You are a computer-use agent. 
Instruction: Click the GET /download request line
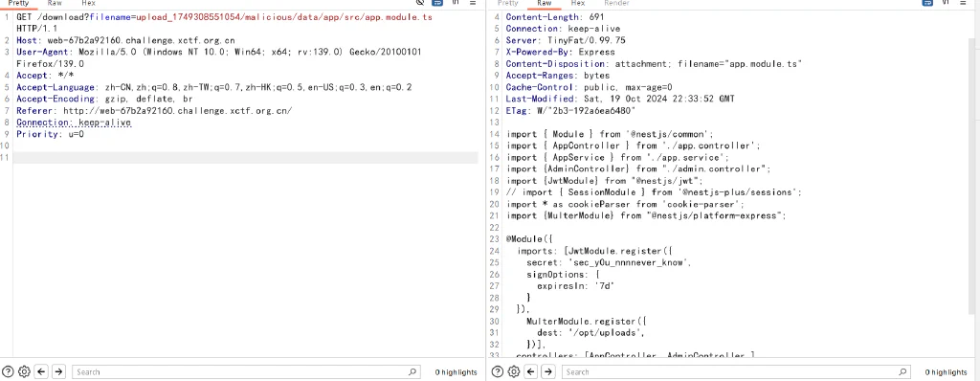(x=224, y=17)
